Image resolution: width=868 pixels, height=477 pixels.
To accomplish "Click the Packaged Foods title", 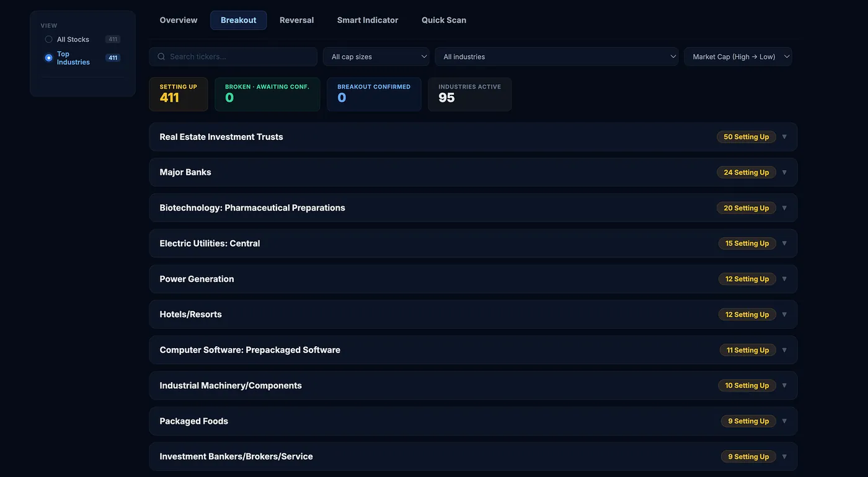I will 193,421.
